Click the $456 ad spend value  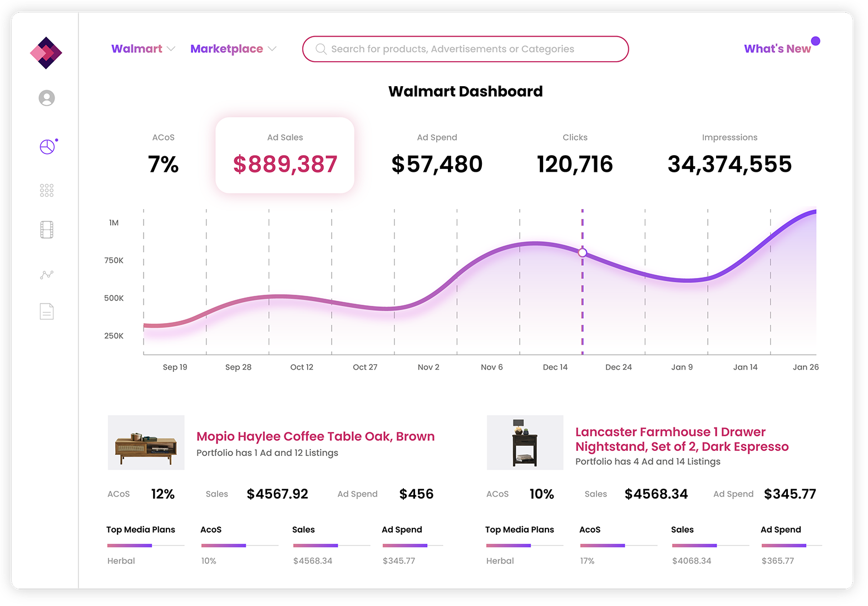pyautogui.click(x=416, y=494)
